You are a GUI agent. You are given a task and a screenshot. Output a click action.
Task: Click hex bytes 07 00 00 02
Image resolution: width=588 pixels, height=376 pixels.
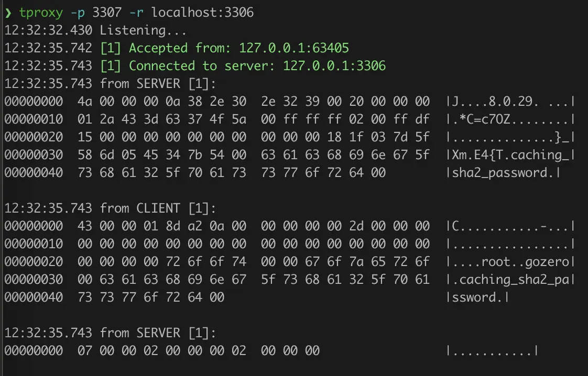(117, 351)
